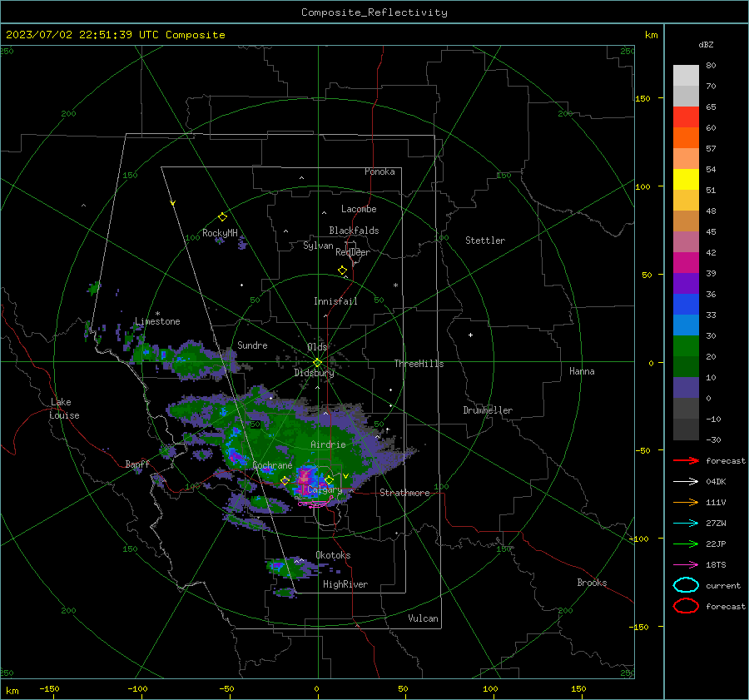The image size is (749, 700).
Task: Click the yellow diamond at radar center near Olds
Action: tap(318, 363)
